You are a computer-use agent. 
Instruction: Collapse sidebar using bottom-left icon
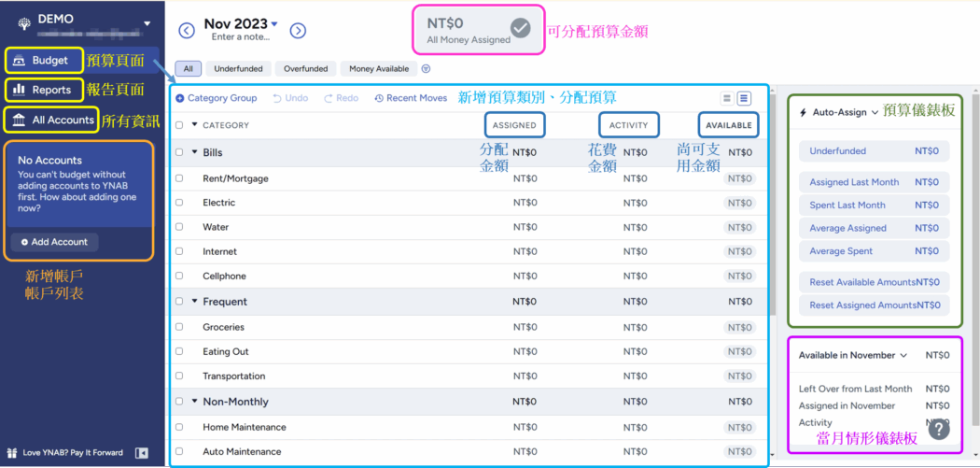click(141, 453)
